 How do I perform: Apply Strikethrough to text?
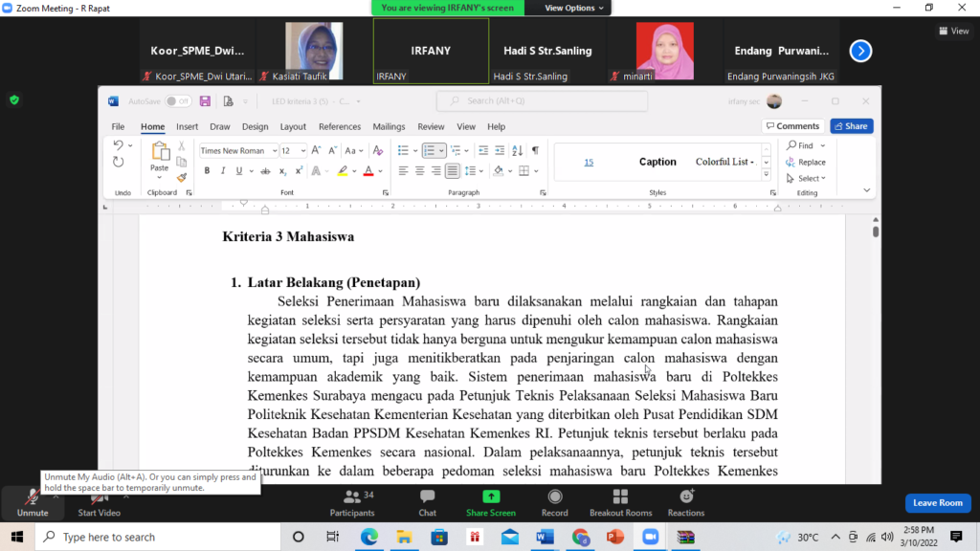click(x=266, y=170)
